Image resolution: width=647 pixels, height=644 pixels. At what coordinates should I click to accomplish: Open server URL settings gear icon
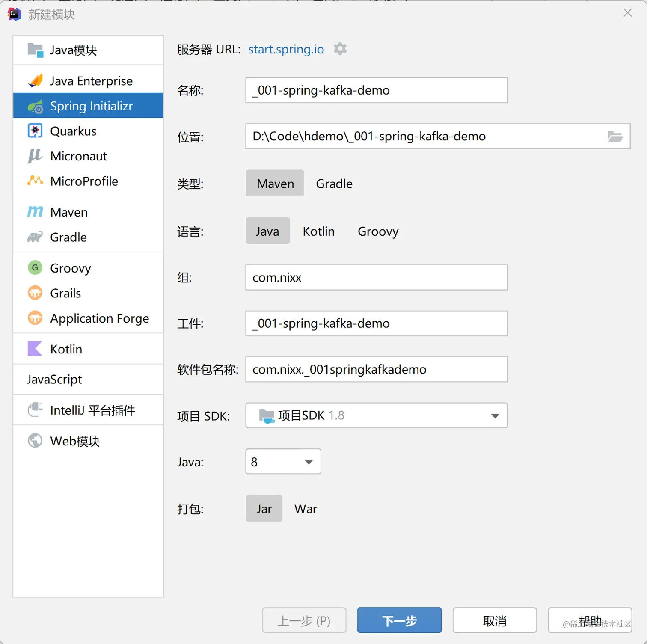coord(340,49)
